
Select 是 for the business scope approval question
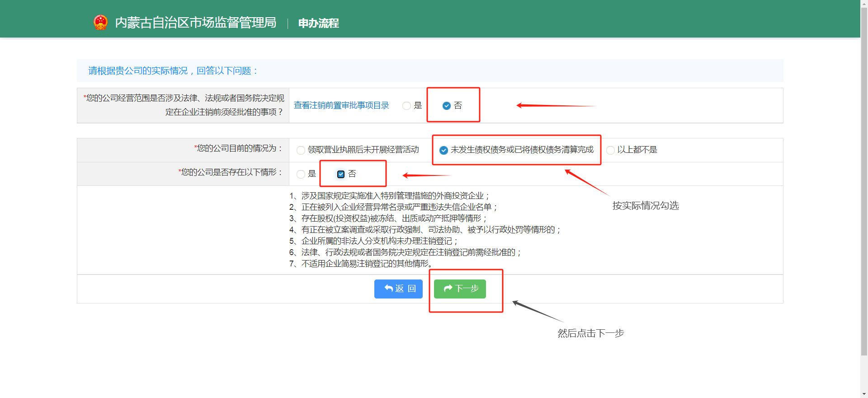406,106
